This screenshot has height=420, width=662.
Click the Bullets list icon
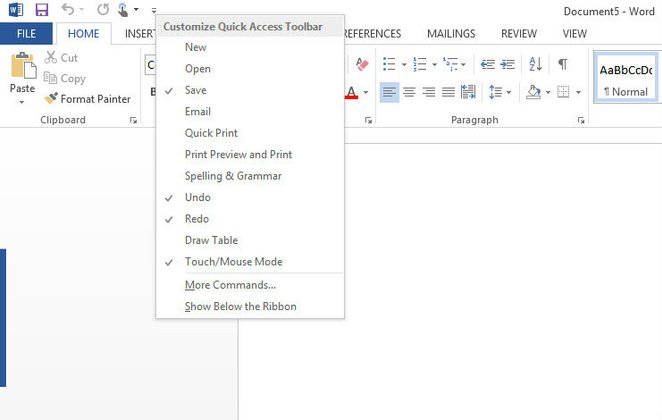tap(389, 64)
